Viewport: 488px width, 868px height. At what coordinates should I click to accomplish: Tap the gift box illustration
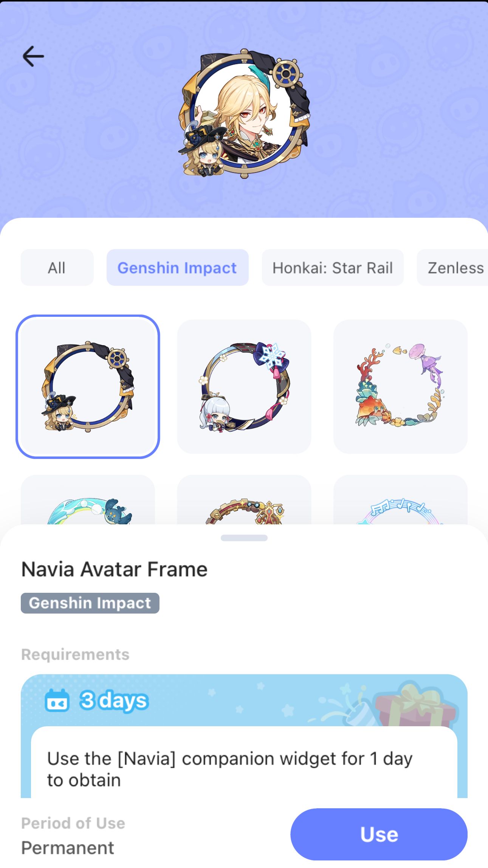click(416, 705)
